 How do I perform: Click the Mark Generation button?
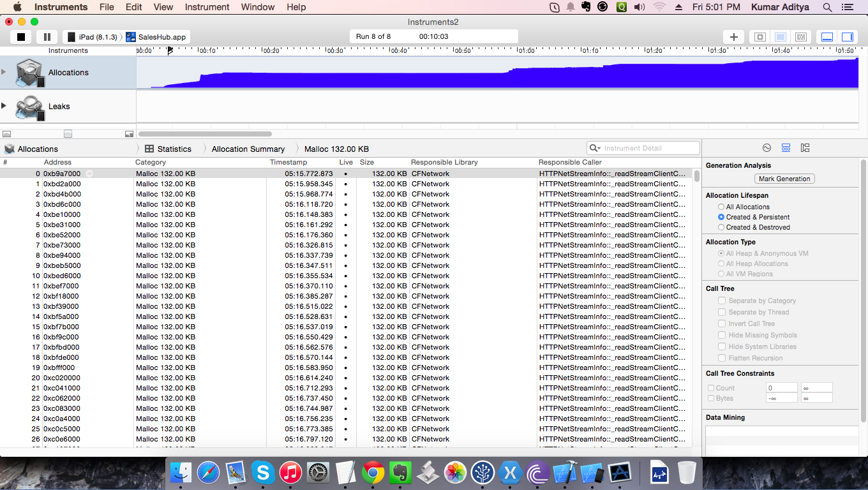coord(784,179)
